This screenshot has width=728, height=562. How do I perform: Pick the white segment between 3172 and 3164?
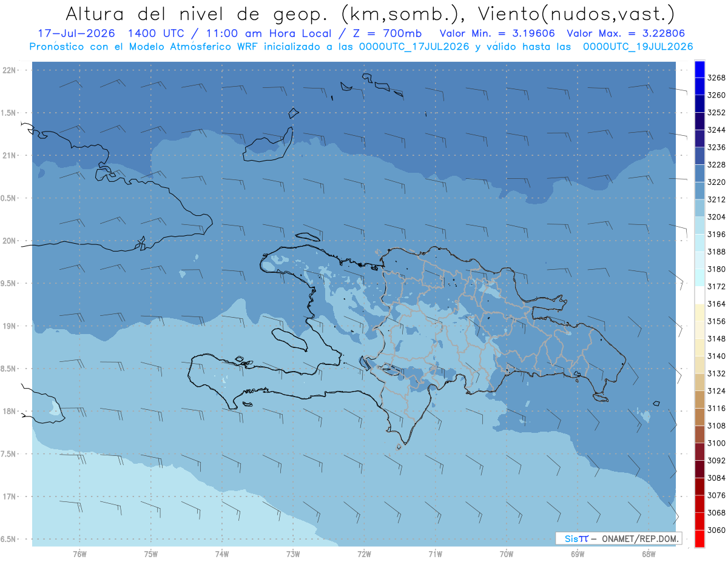pos(699,295)
